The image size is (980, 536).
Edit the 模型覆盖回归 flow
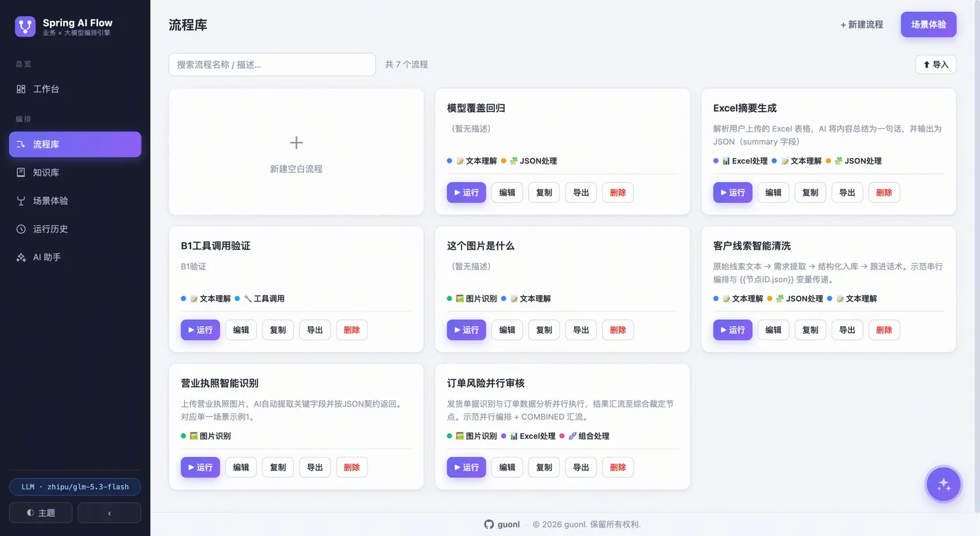click(507, 192)
